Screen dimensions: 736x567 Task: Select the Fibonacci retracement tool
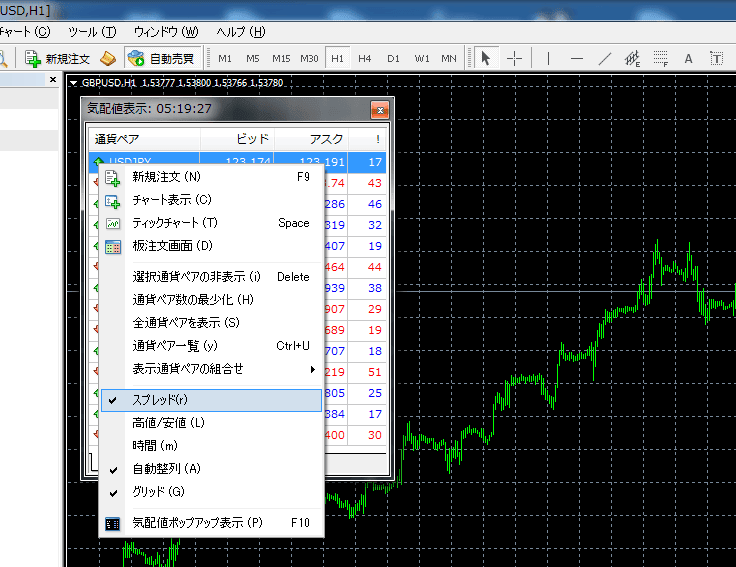pos(660,59)
